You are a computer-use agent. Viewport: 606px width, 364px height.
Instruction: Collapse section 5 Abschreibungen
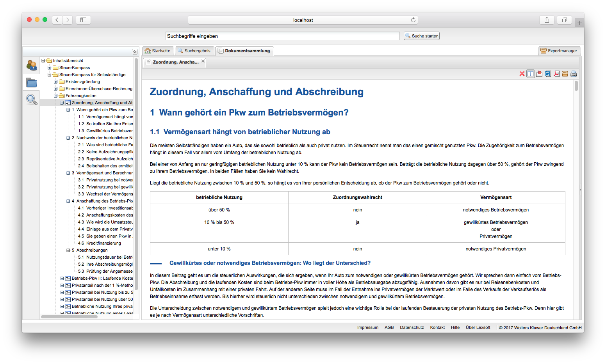68,250
